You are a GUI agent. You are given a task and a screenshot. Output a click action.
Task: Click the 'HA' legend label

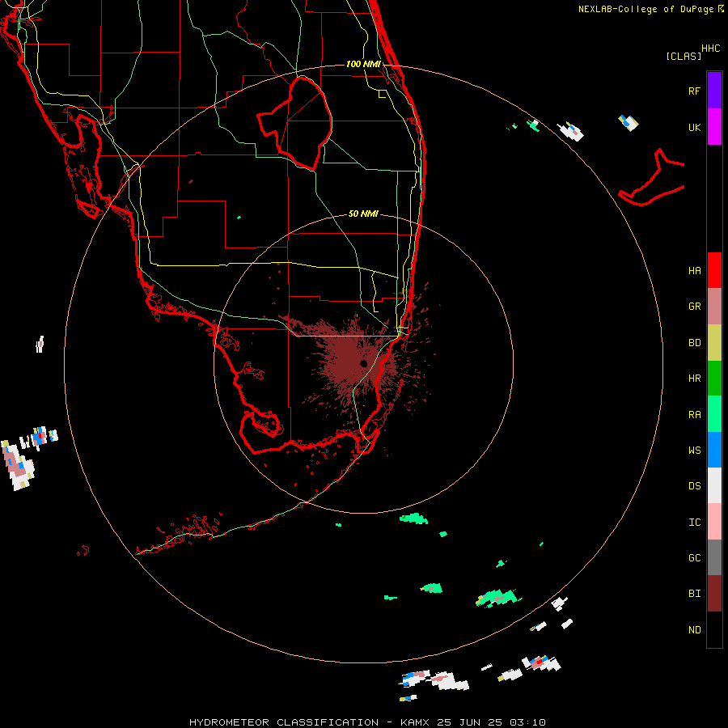tap(694, 271)
